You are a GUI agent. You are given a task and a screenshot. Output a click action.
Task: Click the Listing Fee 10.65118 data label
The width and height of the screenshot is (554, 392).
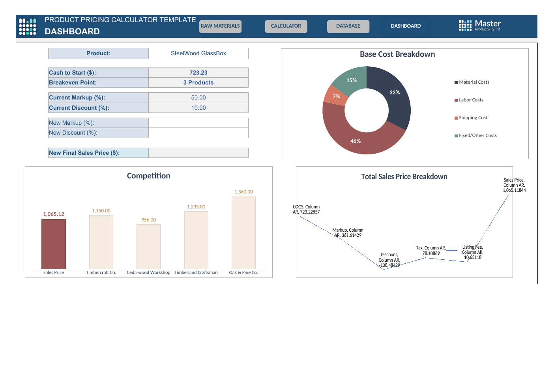(x=473, y=253)
